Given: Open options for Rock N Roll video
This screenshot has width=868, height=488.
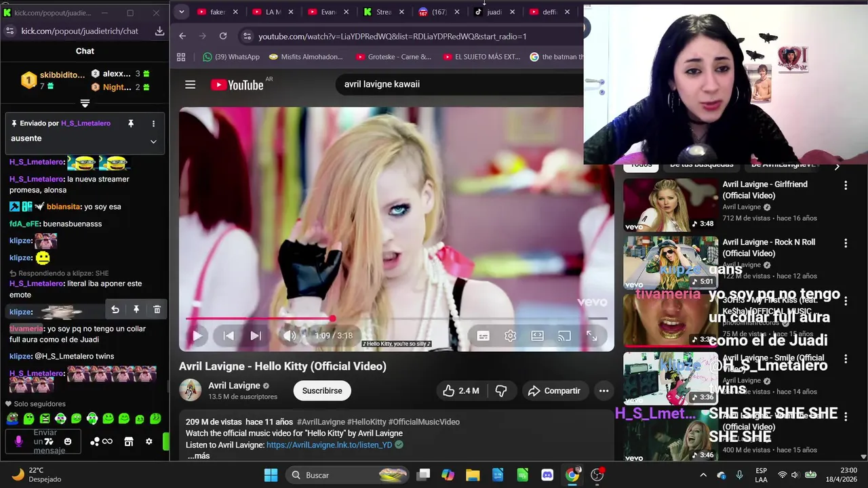Looking at the screenshot, I should 846,243.
